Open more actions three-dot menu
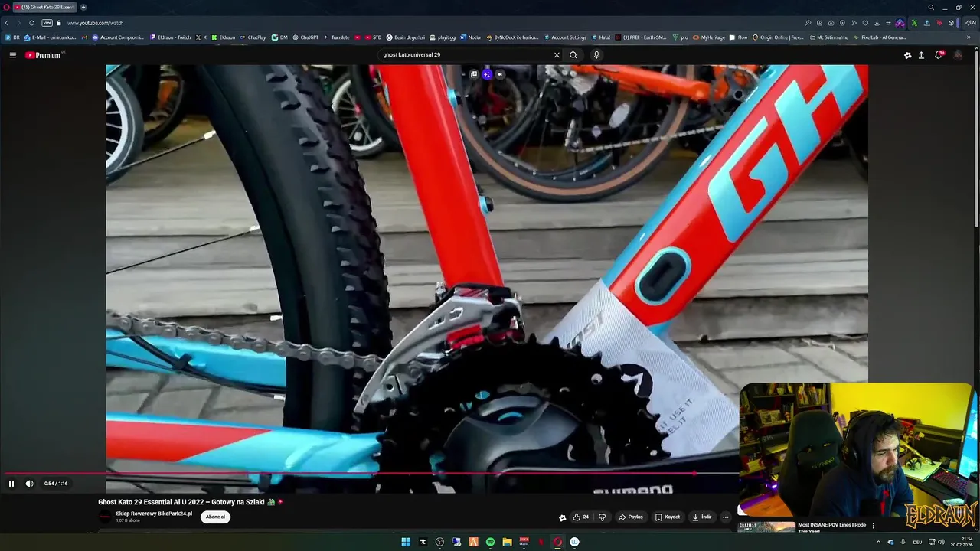Viewport: 980px width, 551px height. coord(726,517)
